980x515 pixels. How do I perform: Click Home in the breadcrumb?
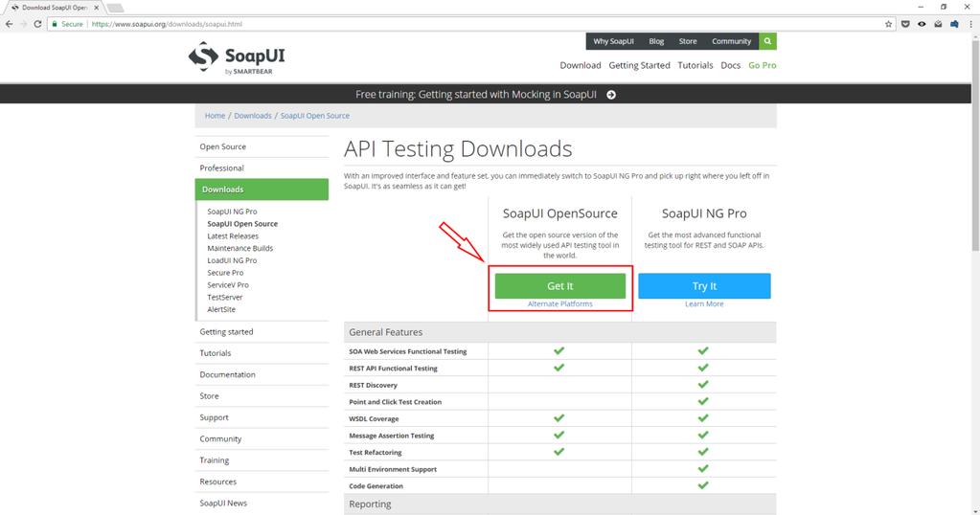point(215,116)
